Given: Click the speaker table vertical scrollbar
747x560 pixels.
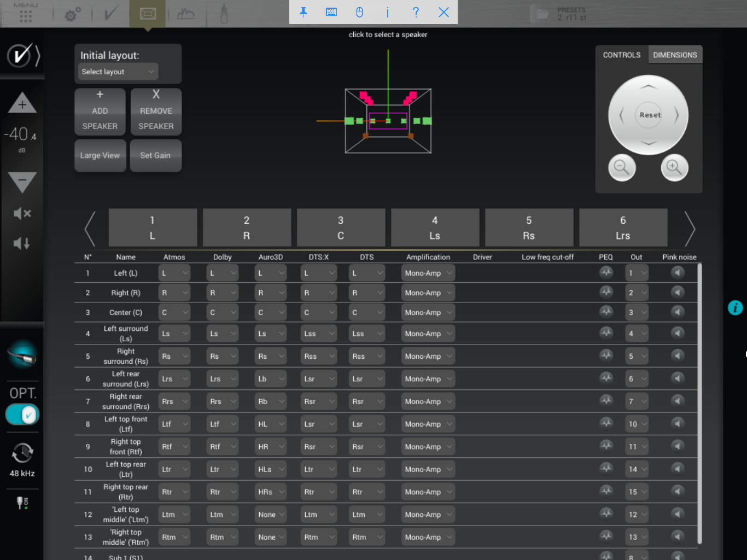Looking at the screenshot, I should point(699,404).
